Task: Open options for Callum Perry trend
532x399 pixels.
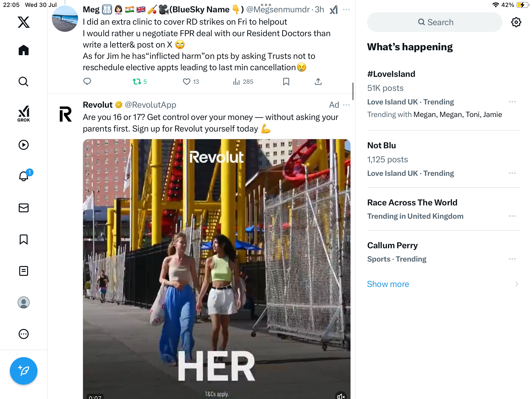Action: (x=512, y=259)
